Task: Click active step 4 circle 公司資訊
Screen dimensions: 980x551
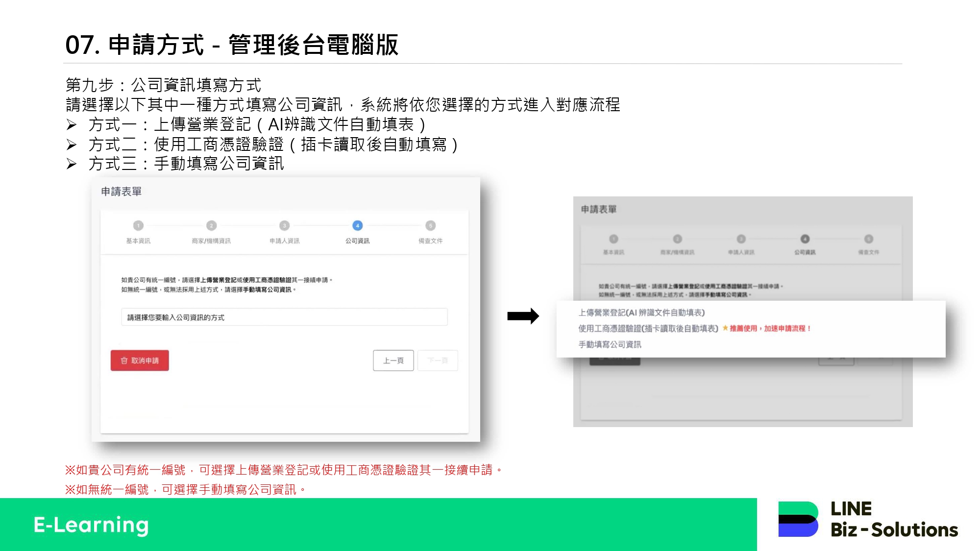Action: [357, 226]
